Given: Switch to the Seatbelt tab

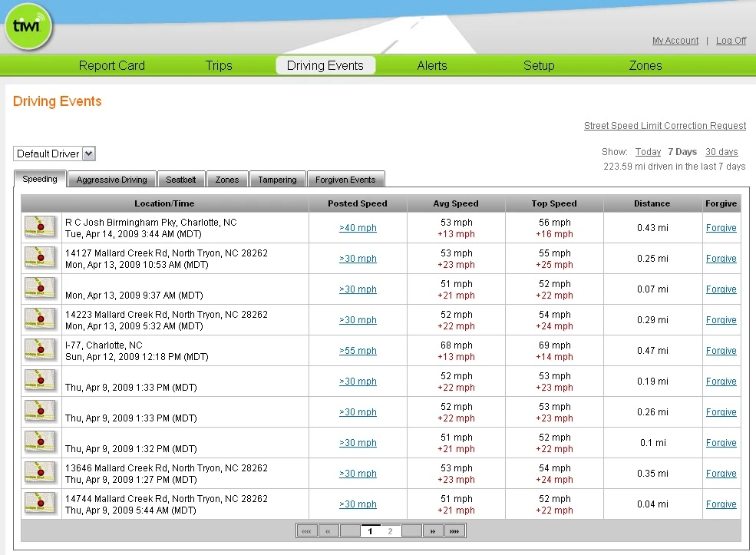Looking at the screenshot, I should [x=181, y=179].
